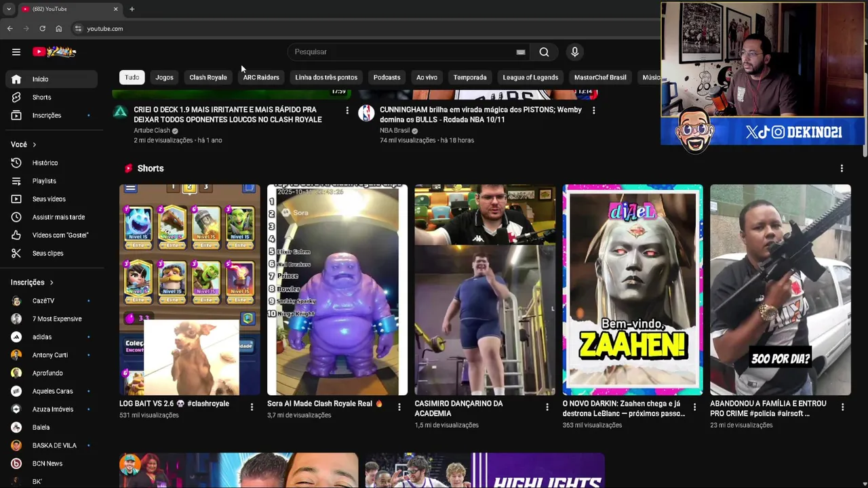Open Artube Clash channel avatar
Viewport: 868px width, 488px height.
(x=120, y=113)
